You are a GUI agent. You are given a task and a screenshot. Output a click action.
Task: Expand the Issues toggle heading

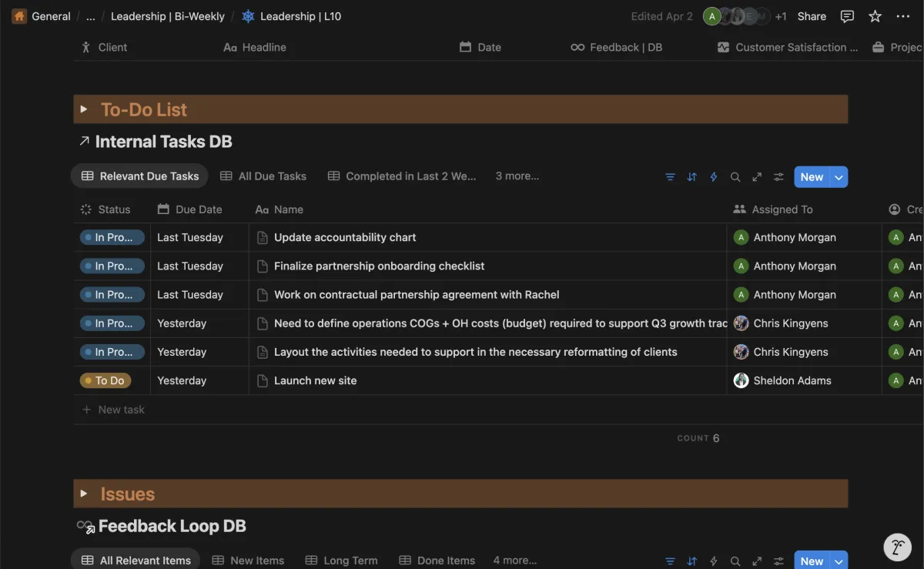[84, 494]
